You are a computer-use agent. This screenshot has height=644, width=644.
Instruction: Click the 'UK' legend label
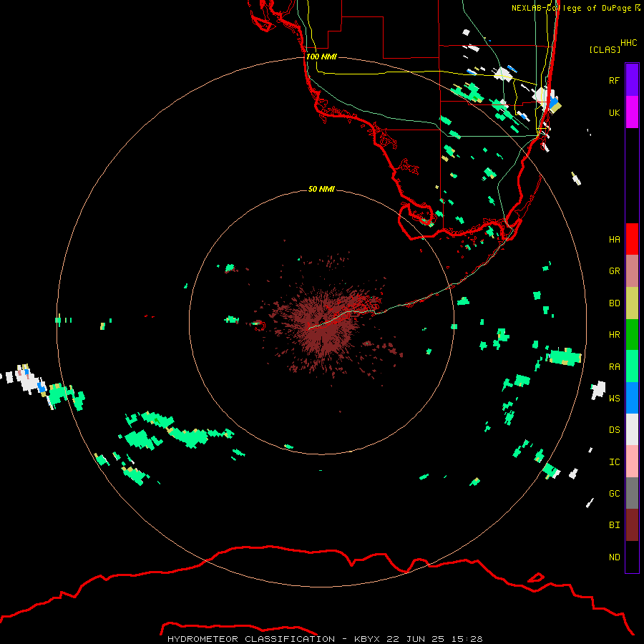coord(614,112)
